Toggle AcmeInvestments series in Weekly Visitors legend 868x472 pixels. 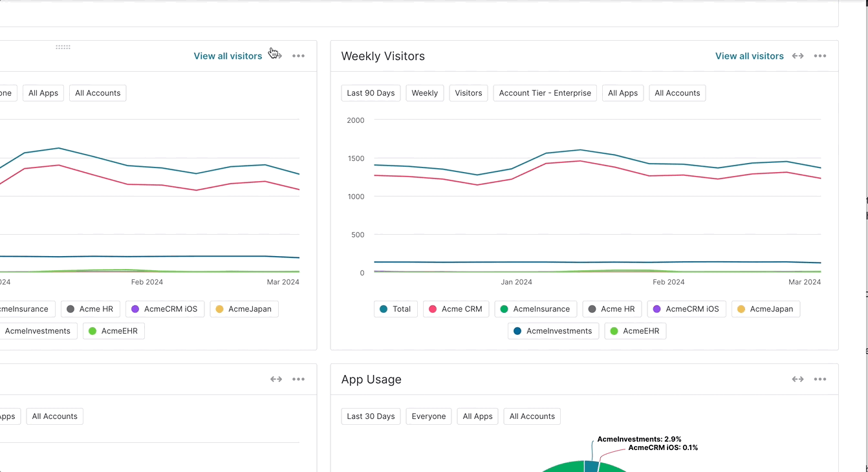(553, 331)
